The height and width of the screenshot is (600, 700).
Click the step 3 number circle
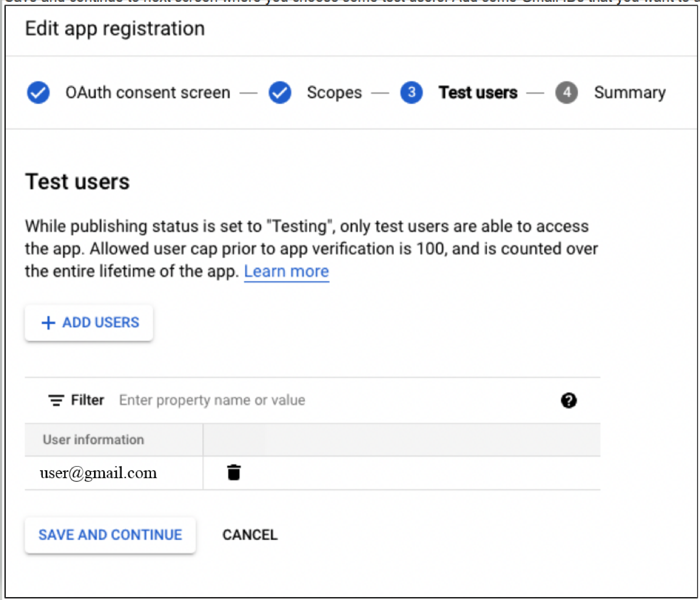coord(411,92)
